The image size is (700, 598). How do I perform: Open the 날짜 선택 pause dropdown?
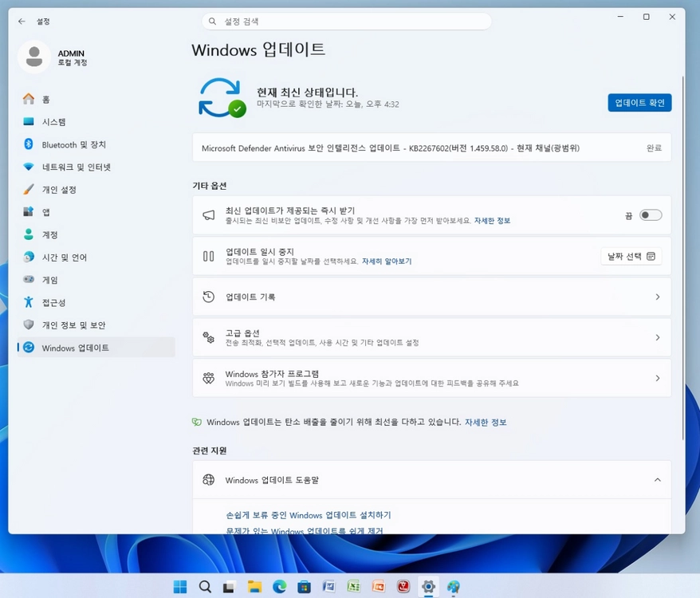click(631, 257)
